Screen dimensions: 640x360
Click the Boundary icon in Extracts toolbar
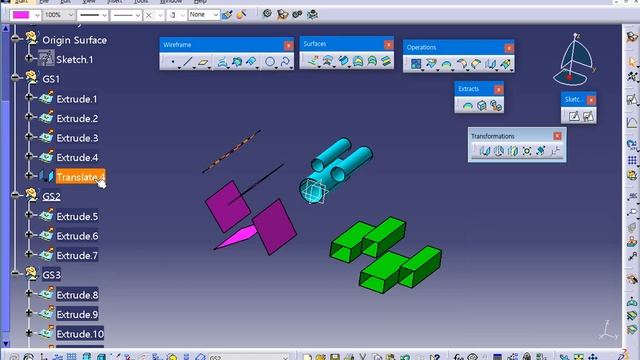click(468, 106)
